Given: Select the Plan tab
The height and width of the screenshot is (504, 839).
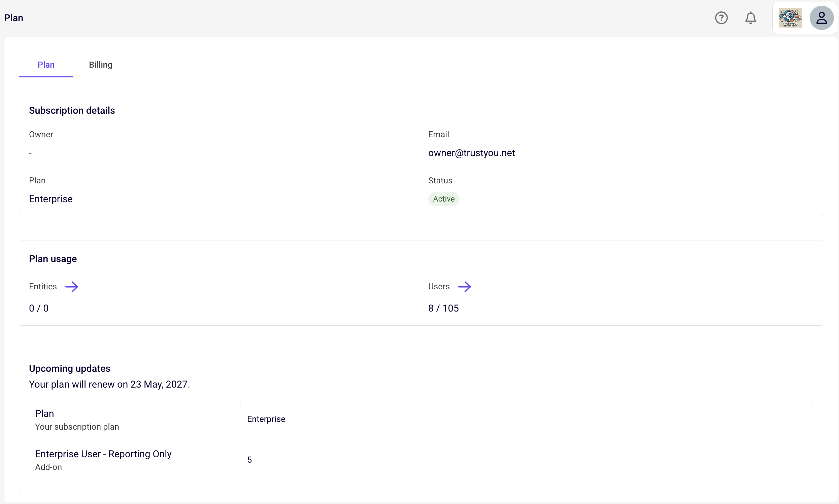Looking at the screenshot, I should [x=46, y=65].
